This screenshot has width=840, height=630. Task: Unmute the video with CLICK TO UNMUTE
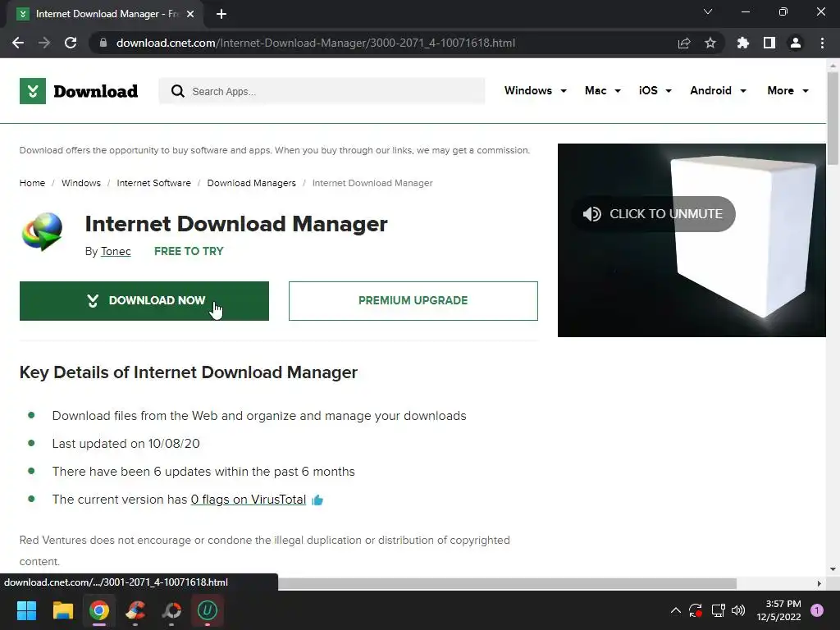(653, 214)
